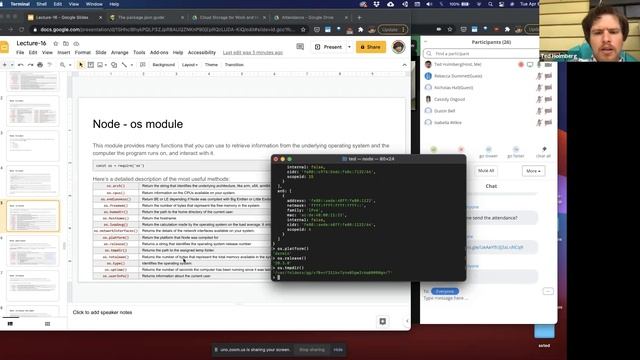The height and width of the screenshot is (360, 640).
Task: Click the explore icon at slide bottom right
Action: [382, 321]
